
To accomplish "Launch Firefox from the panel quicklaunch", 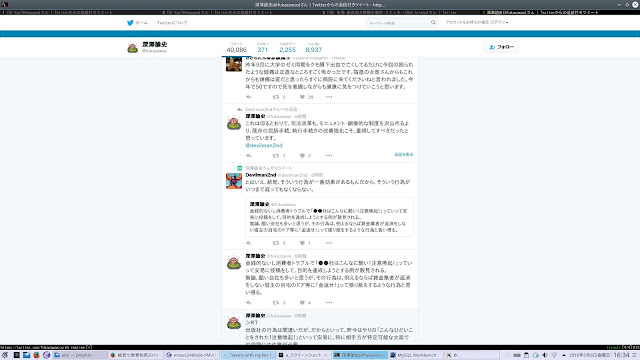I will tap(36, 355).
